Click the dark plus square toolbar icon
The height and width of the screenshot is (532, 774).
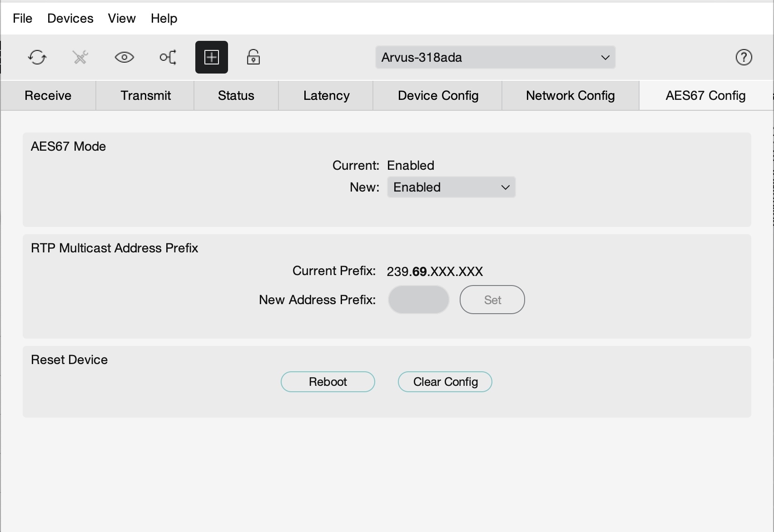click(x=212, y=57)
